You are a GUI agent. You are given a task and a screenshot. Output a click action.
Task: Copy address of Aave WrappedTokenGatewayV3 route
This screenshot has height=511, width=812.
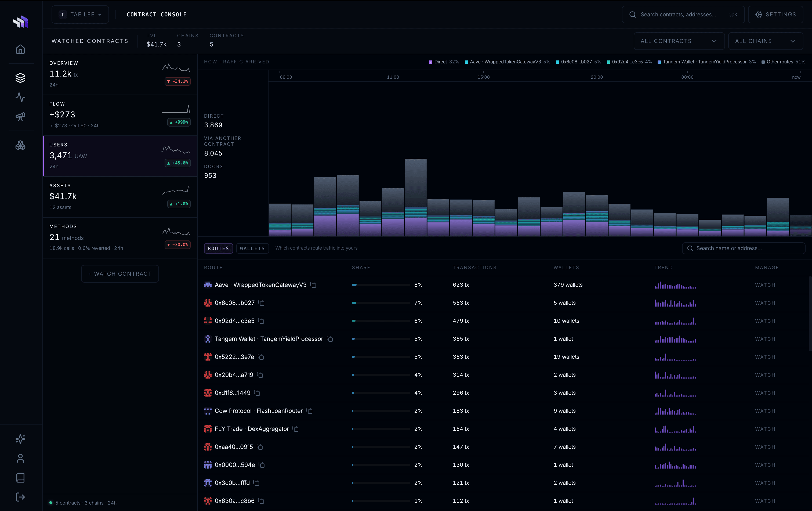pyautogui.click(x=313, y=285)
